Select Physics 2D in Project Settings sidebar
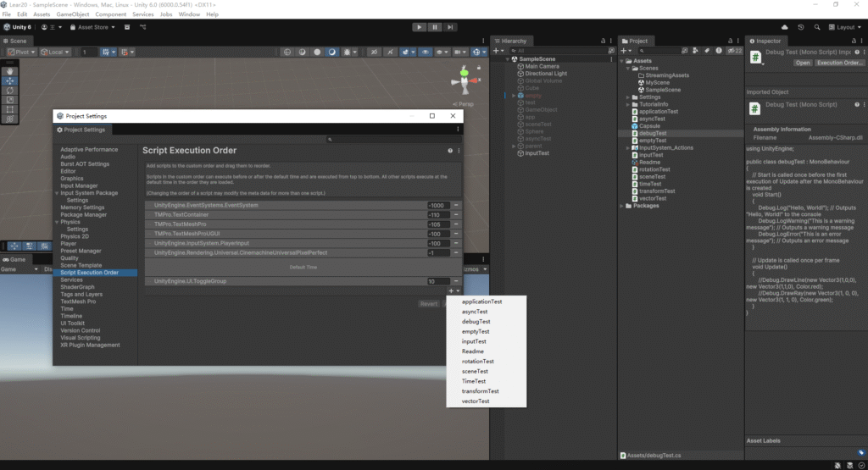This screenshot has height=470, width=868. [75, 236]
